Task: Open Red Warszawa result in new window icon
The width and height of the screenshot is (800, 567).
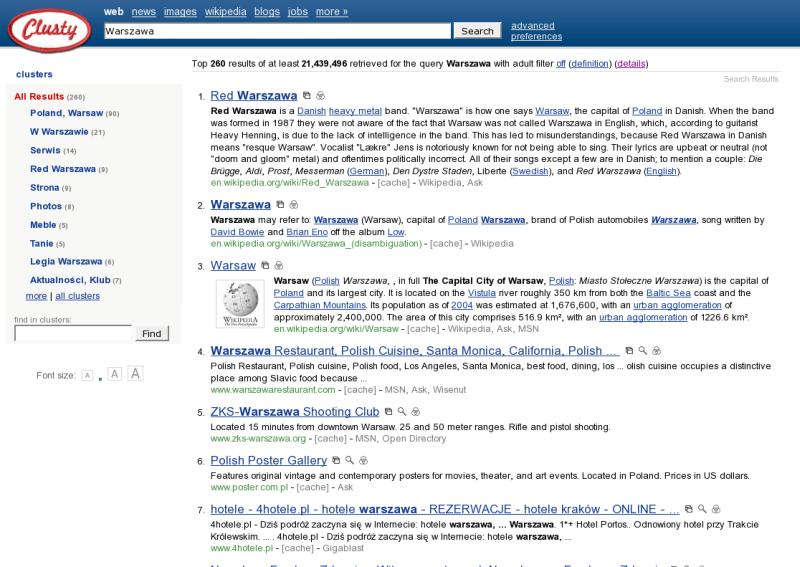Action: pos(307,95)
